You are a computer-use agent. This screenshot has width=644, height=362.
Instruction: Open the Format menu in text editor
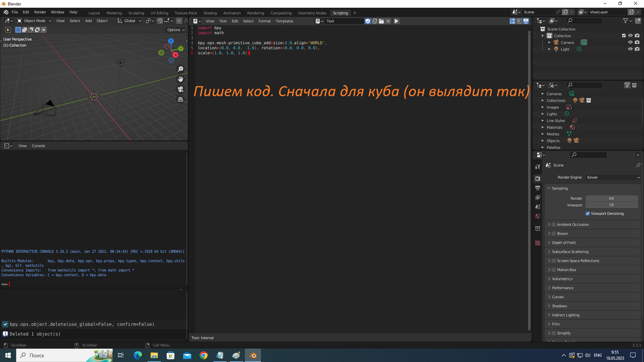264,21
